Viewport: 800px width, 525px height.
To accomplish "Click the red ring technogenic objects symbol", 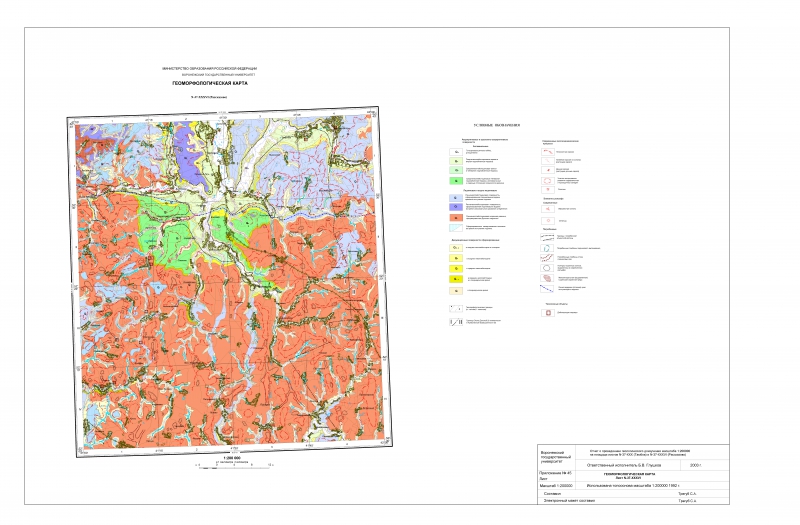I will point(548,313).
